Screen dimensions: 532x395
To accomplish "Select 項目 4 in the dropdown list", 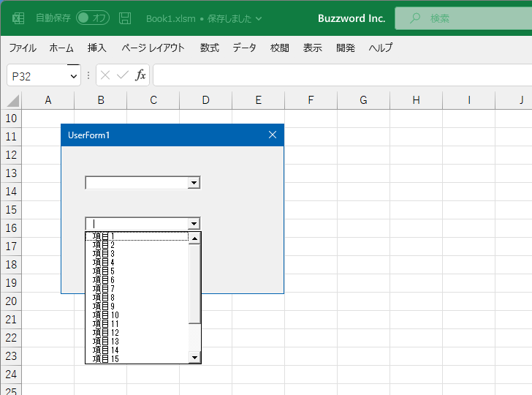I will [x=137, y=263].
